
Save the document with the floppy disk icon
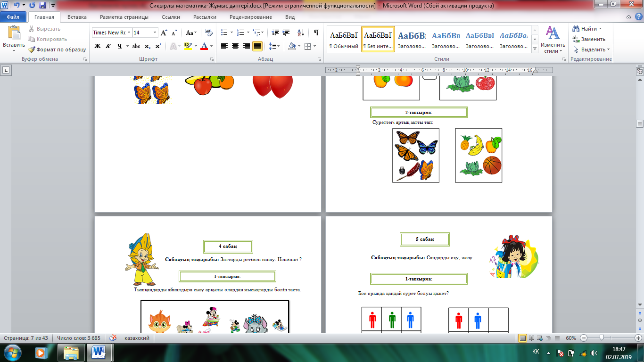42,6
